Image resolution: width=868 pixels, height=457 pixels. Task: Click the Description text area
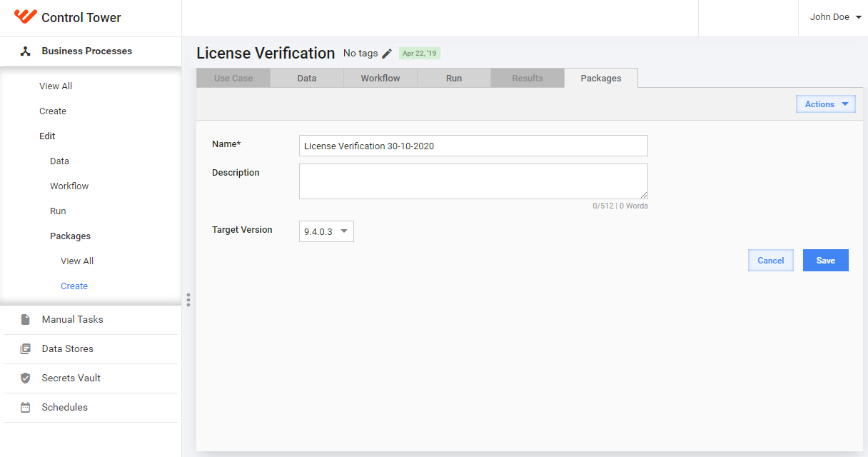473,181
